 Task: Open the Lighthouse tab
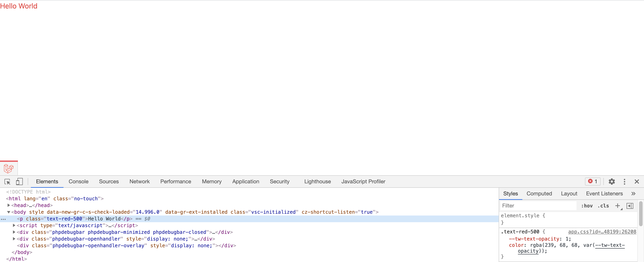tap(318, 182)
